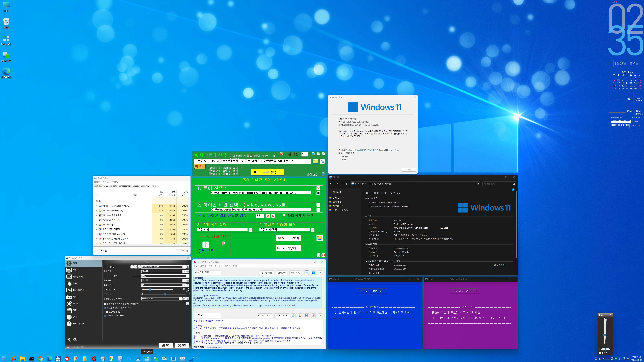Open Microsoft 소프트웨어 사용 조건 link
Screen dimensions: 644x362
click(x=362, y=150)
